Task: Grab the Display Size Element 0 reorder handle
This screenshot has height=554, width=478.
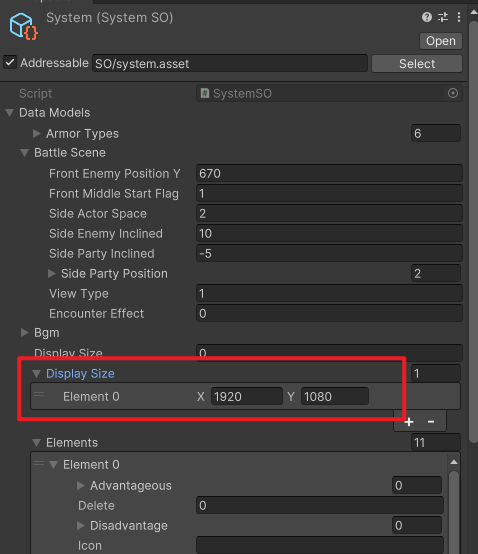Action: click(39, 394)
